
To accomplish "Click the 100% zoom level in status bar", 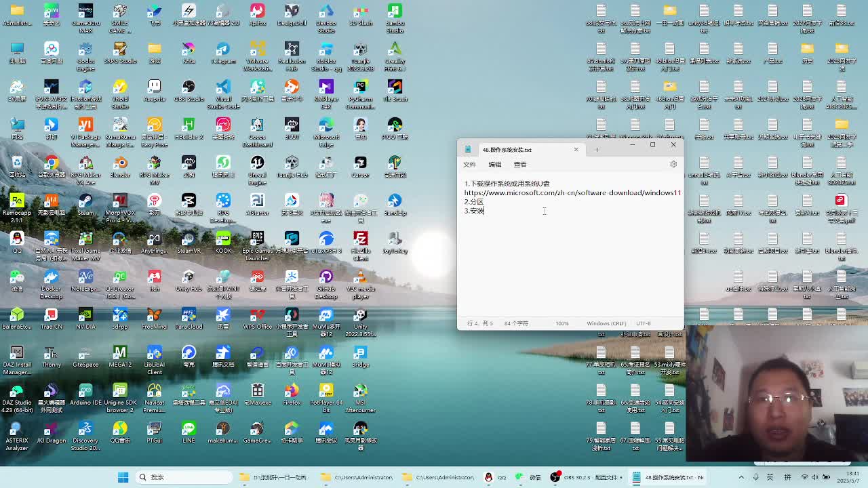I will coord(562,323).
